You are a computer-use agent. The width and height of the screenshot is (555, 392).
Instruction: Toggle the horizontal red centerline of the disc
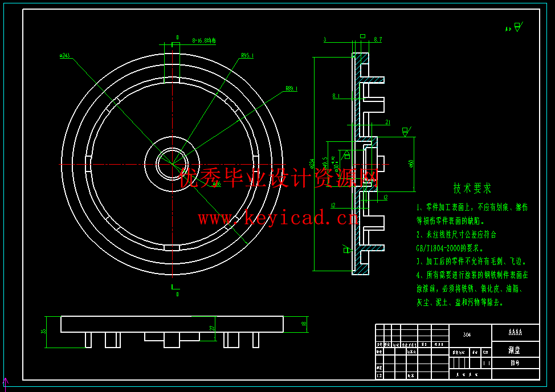coord(114,164)
